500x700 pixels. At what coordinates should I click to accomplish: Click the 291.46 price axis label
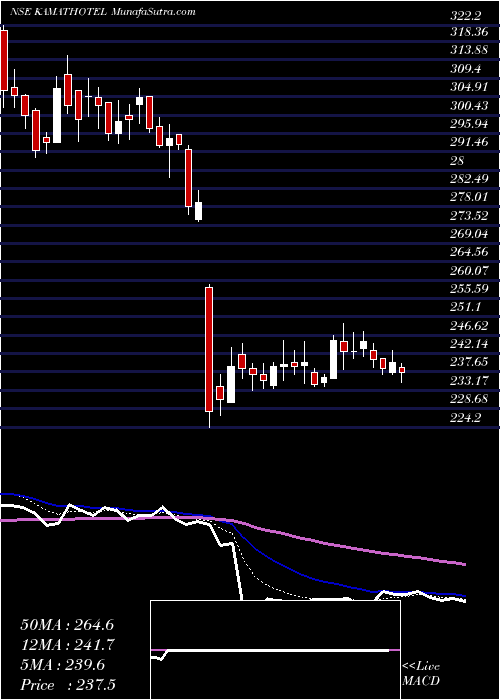click(x=470, y=142)
